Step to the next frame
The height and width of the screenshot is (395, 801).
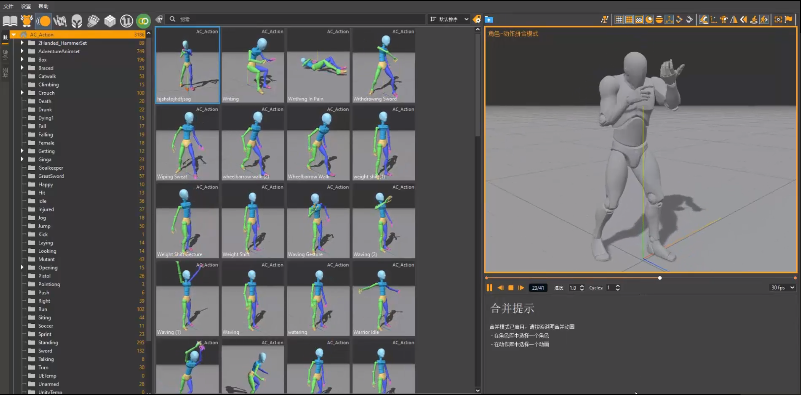(x=521, y=288)
